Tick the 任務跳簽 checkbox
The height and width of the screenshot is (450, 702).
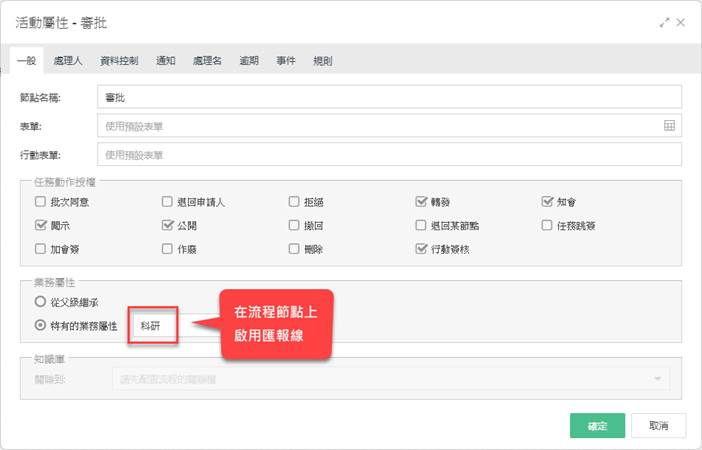(x=547, y=225)
